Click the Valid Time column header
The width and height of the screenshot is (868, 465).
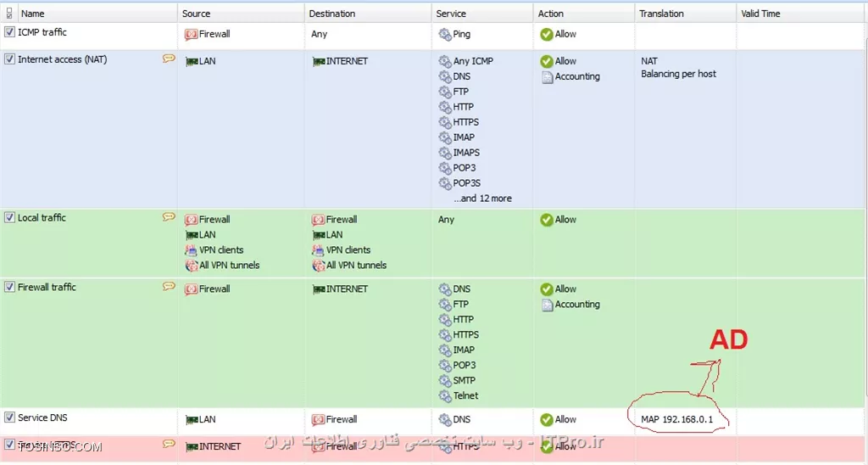click(800, 14)
